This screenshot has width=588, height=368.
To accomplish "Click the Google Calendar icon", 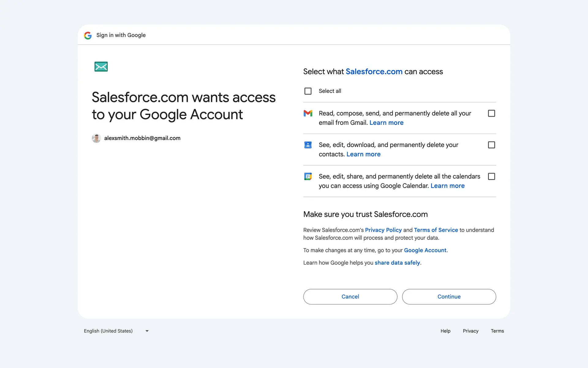I will 308,177.
